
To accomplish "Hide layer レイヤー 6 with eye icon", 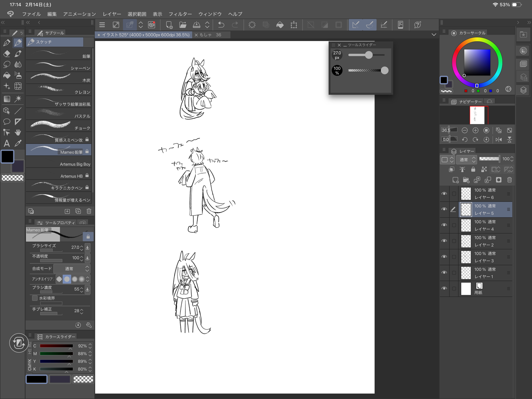I will 444,194.
